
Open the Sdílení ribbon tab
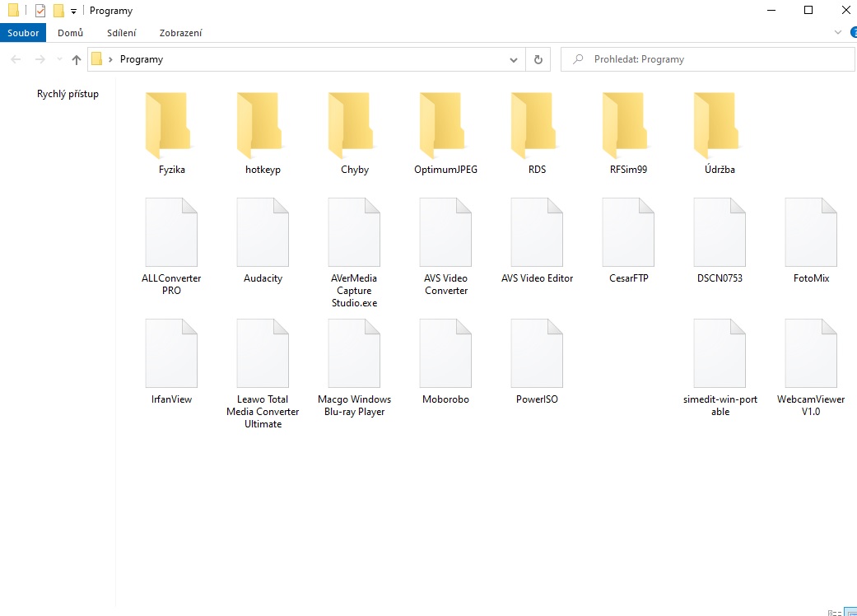(x=122, y=33)
